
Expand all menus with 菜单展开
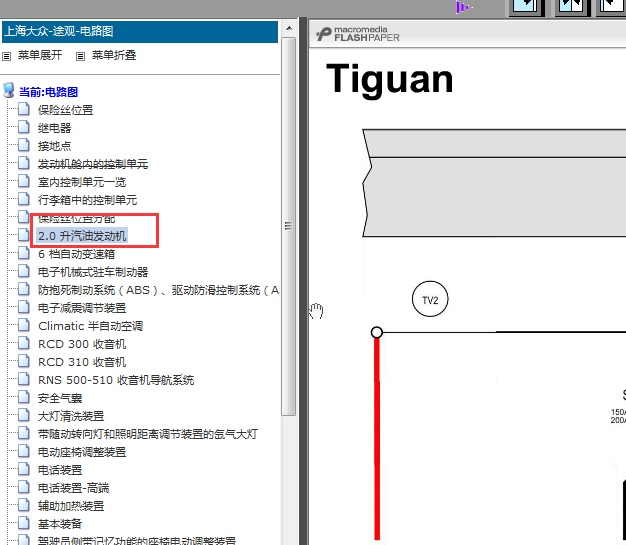tap(40, 55)
